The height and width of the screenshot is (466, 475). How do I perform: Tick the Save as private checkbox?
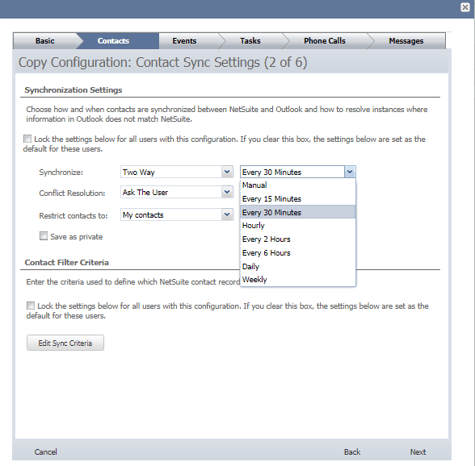[x=43, y=236]
